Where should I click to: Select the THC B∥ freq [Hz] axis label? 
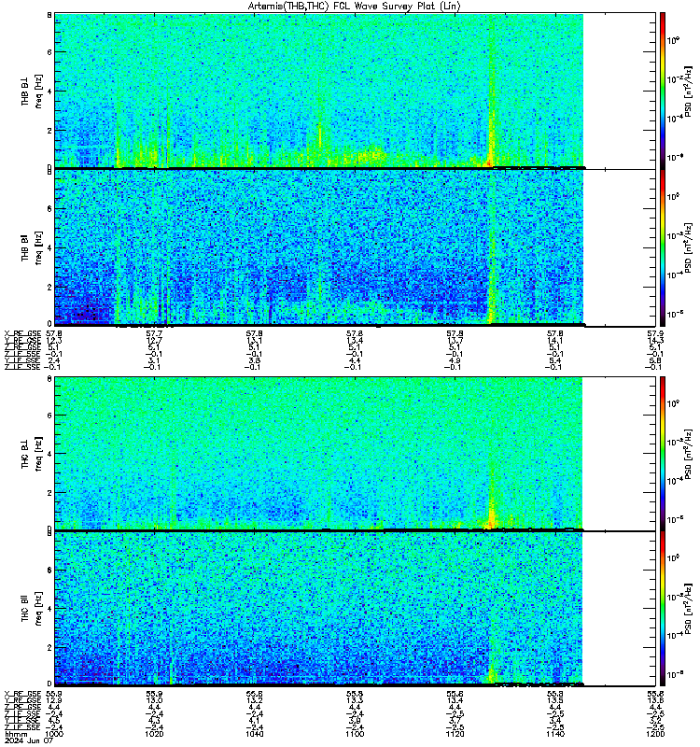(x=32, y=609)
